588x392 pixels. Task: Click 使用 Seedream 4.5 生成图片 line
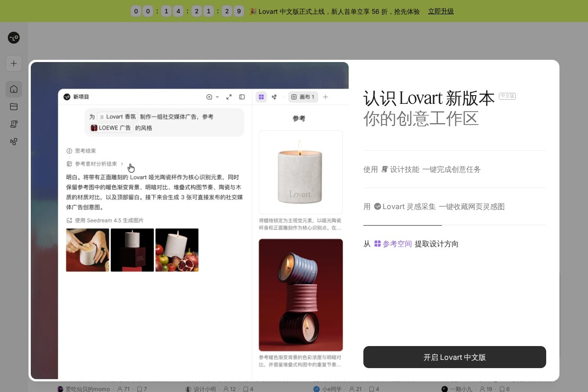click(105, 220)
